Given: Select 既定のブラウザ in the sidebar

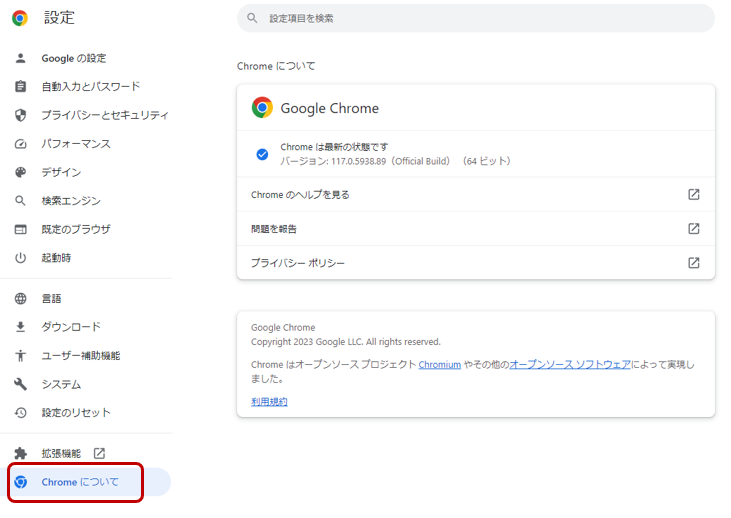Looking at the screenshot, I should pyautogui.click(x=75, y=229).
